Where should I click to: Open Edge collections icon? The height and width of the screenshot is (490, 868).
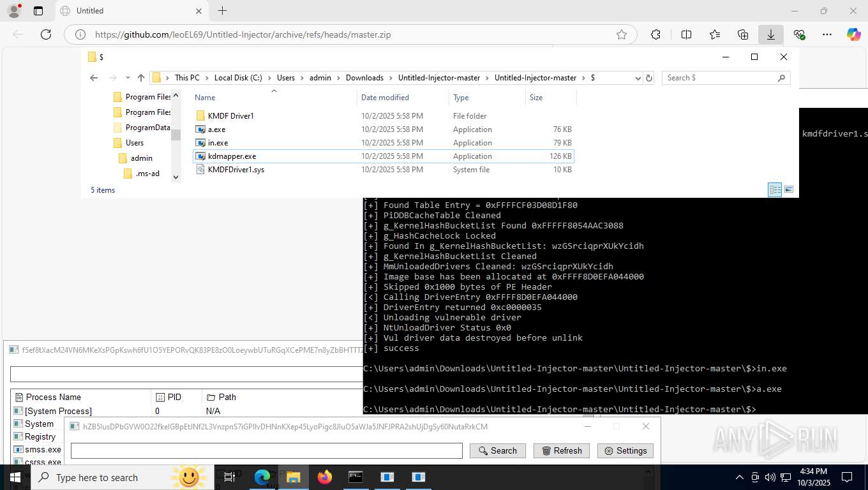click(743, 34)
